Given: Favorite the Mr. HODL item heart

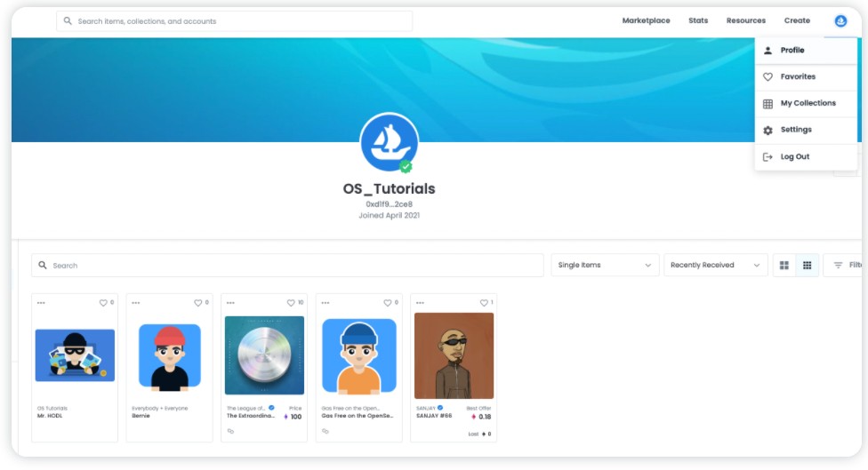Looking at the screenshot, I should click(103, 303).
